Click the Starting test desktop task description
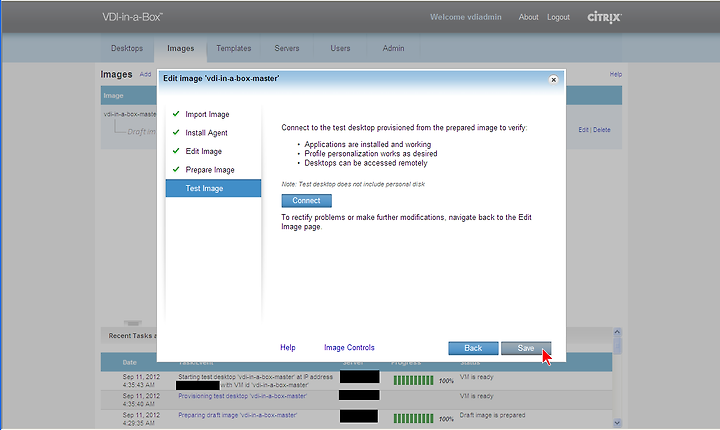Image resolution: width=720 pixels, height=430 pixels. click(255, 381)
